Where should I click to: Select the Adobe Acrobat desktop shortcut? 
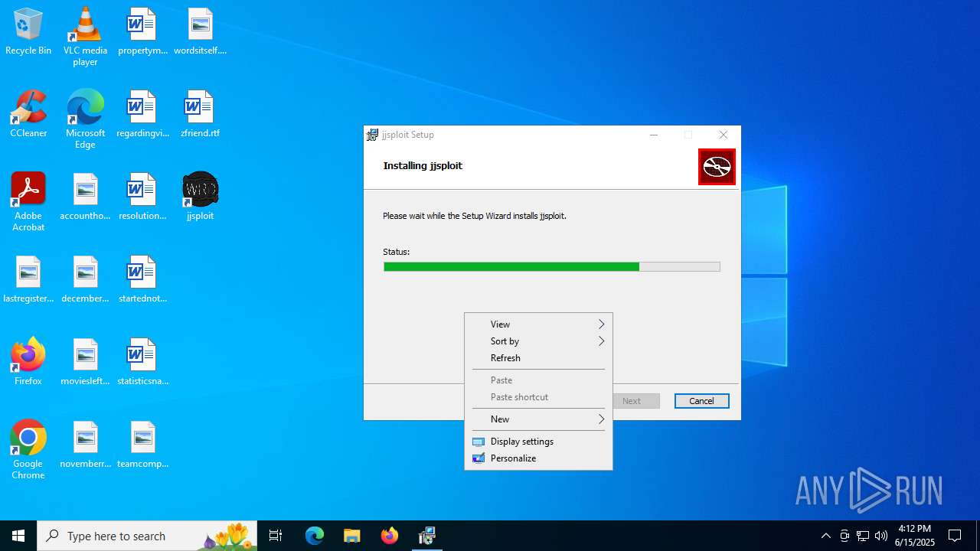28,202
